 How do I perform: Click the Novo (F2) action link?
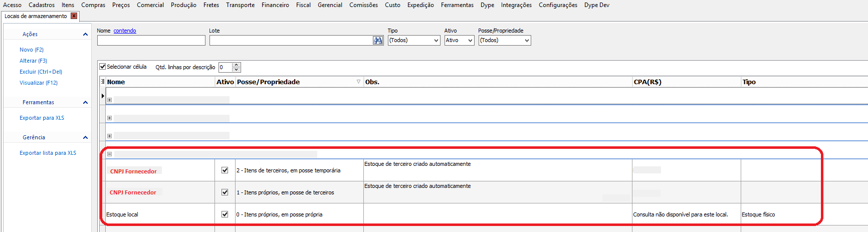coord(32,50)
